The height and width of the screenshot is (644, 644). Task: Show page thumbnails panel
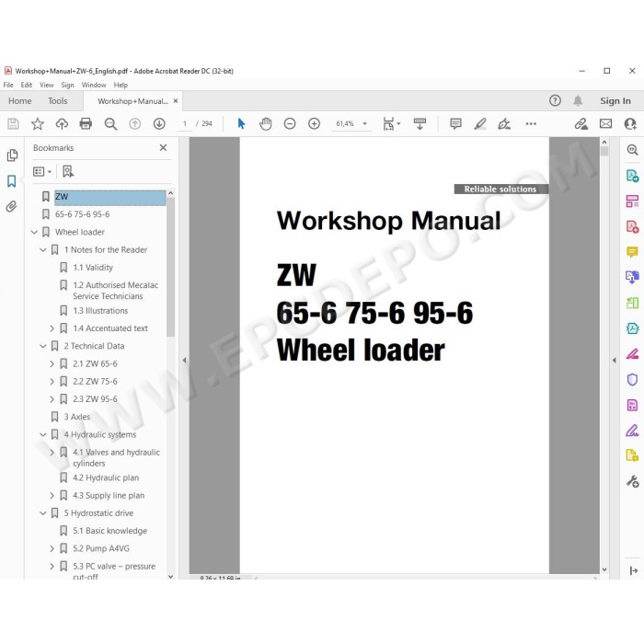12,155
